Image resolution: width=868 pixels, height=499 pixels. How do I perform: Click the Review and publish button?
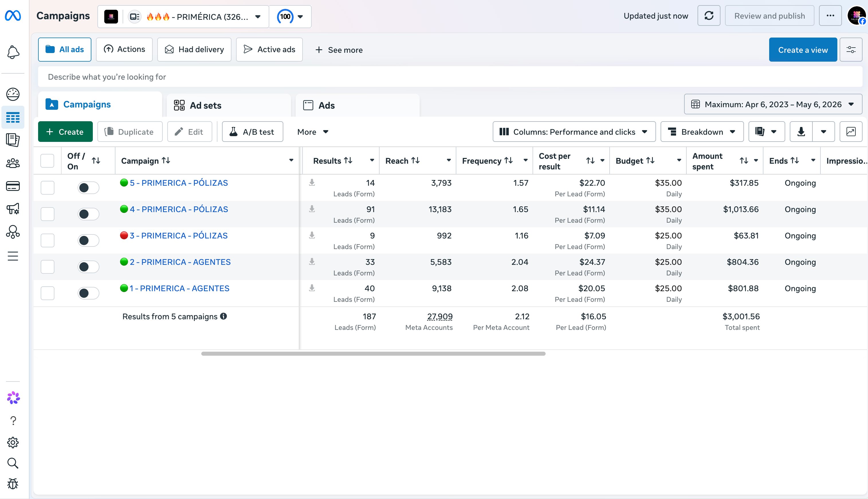pyautogui.click(x=769, y=16)
